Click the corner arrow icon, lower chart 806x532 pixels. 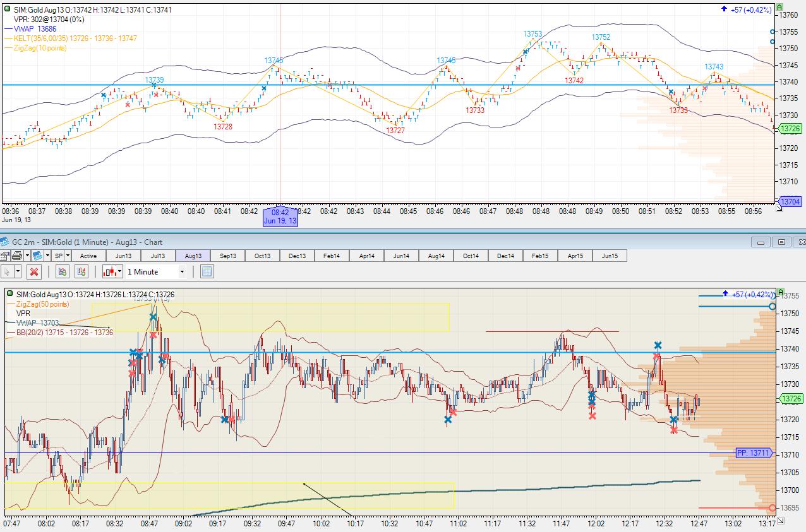tap(781, 520)
